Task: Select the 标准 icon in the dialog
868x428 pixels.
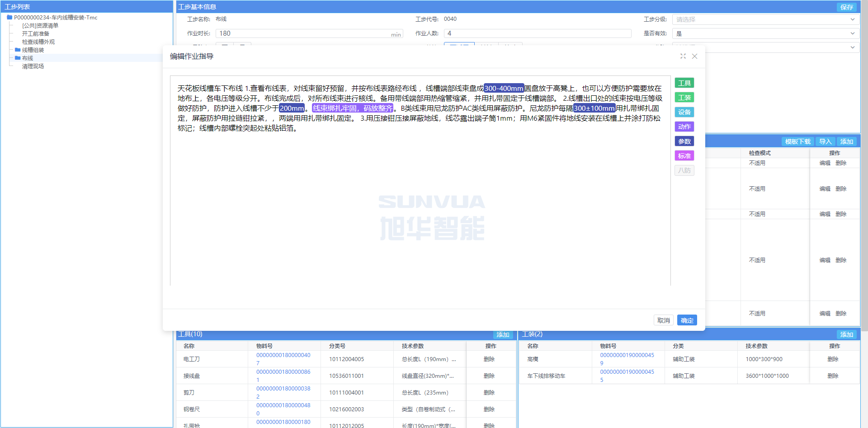Action: coord(684,155)
